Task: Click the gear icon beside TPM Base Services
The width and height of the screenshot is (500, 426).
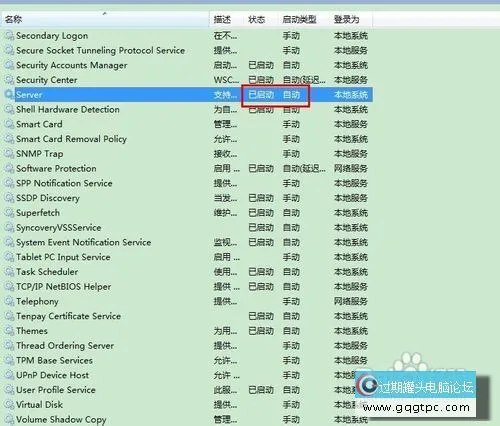Action: coord(9,360)
